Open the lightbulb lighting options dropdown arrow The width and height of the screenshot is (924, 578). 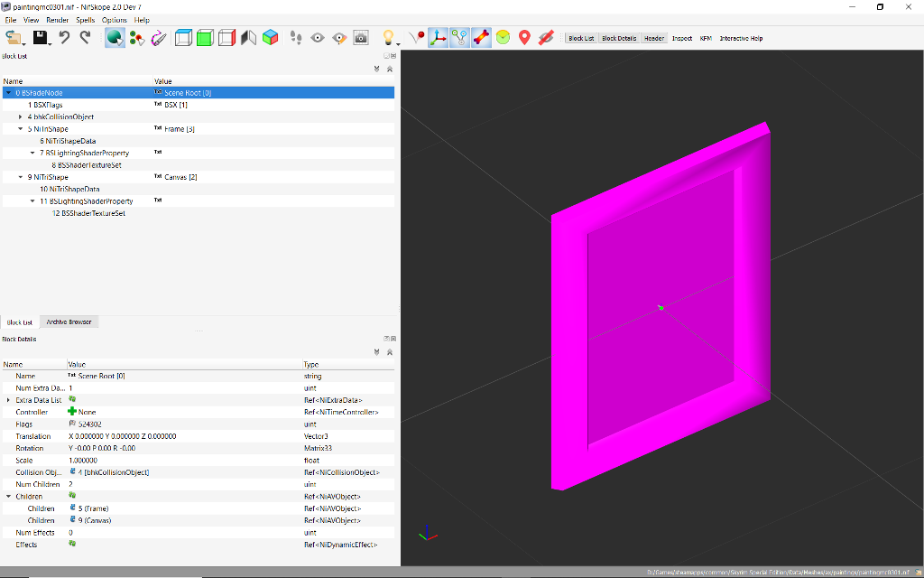[x=398, y=44]
